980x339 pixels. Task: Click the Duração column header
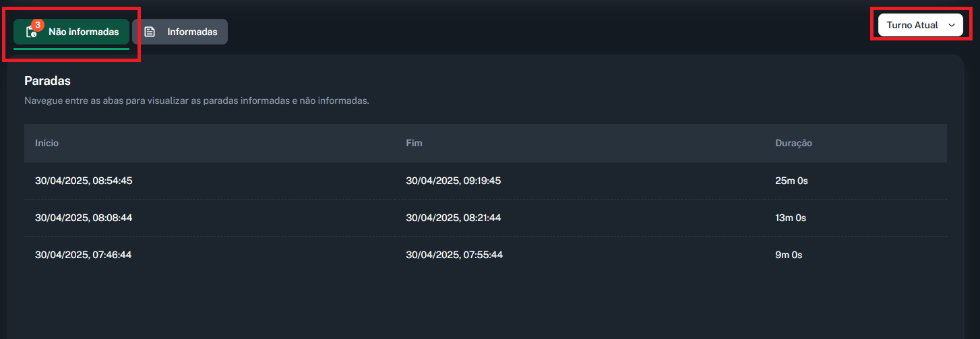(793, 143)
